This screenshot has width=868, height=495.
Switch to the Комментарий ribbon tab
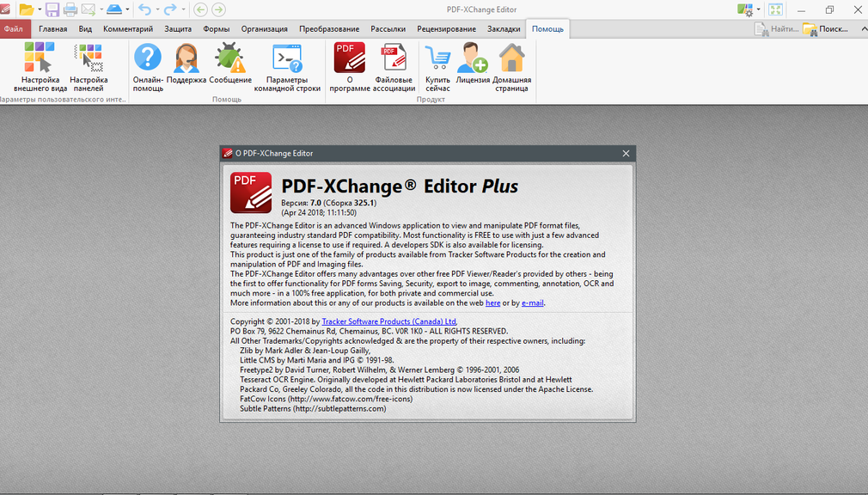point(128,29)
